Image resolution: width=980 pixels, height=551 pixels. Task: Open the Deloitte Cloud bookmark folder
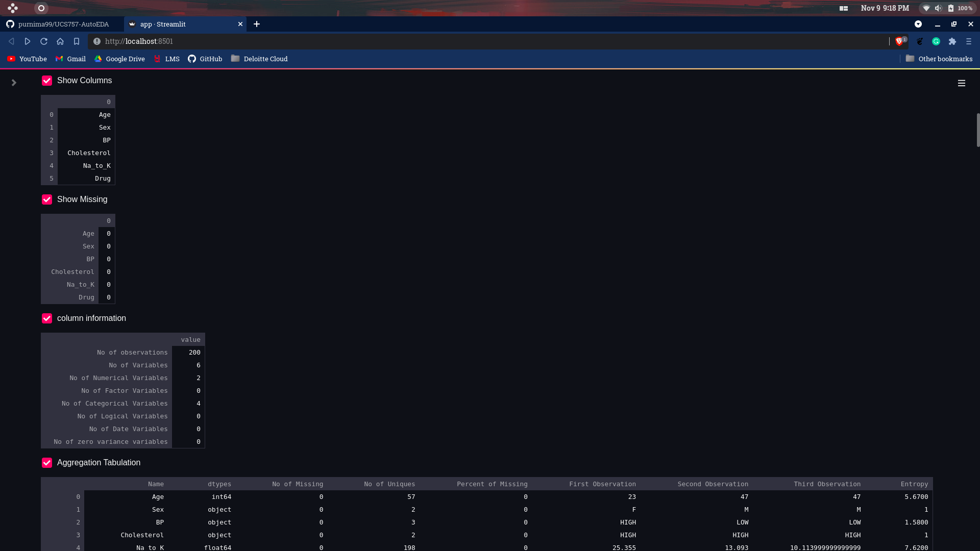click(259, 59)
